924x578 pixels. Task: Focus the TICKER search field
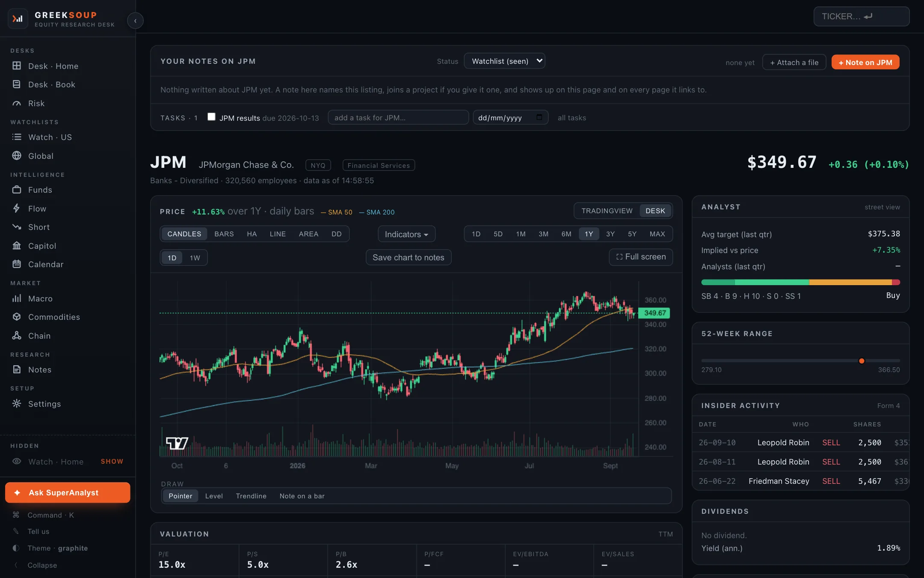pos(862,16)
